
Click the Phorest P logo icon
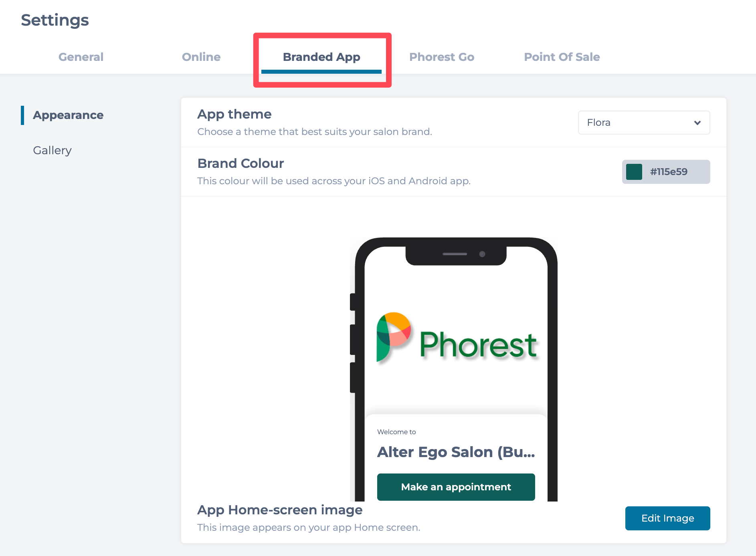click(x=394, y=337)
